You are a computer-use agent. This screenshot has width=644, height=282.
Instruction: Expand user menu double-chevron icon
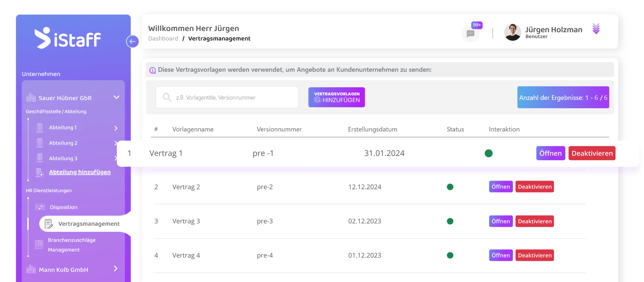coord(596,29)
